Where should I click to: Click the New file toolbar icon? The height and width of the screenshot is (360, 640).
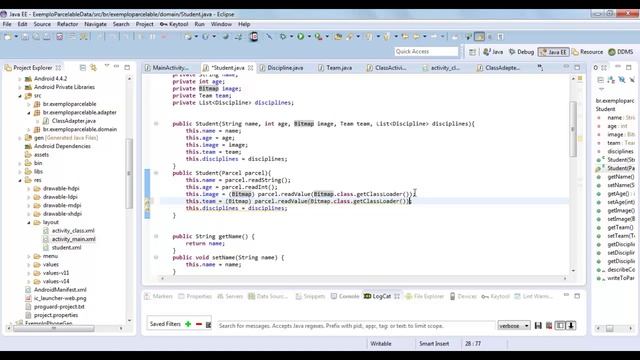pos(7,37)
